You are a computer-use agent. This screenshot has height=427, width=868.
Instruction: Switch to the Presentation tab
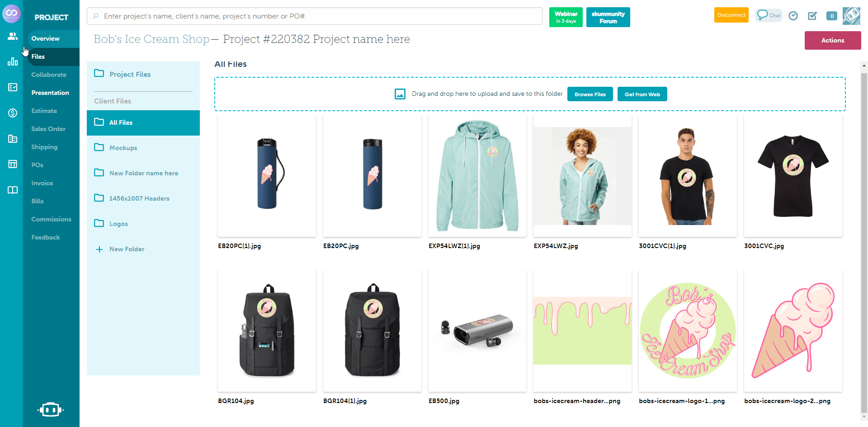pos(50,93)
